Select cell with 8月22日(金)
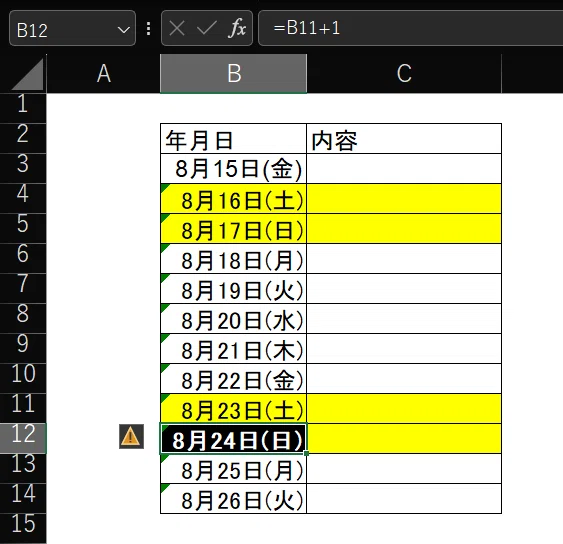The image size is (563, 544). click(233, 378)
